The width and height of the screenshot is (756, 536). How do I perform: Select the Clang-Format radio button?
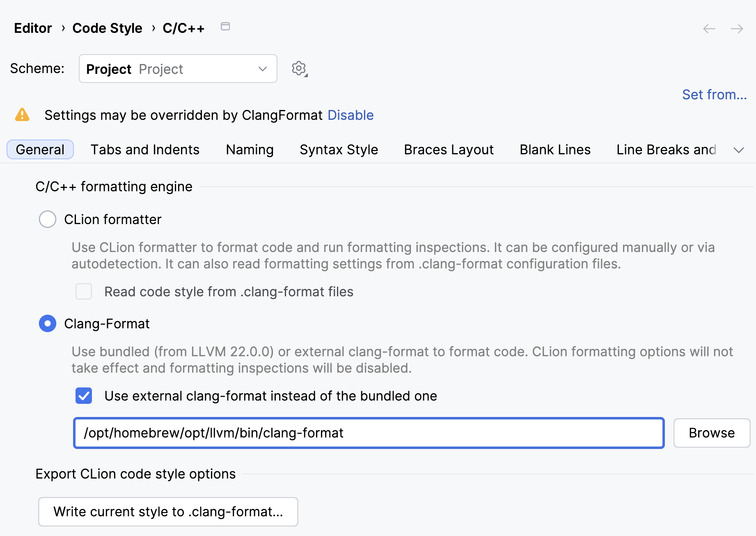[48, 323]
